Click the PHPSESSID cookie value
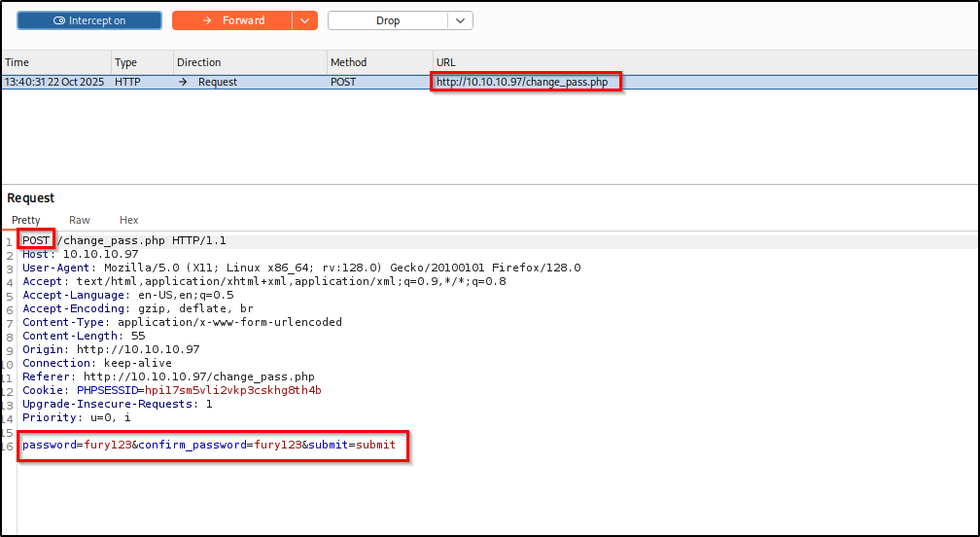Screen dimensions: 980x537 pyautogui.click(x=233, y=391)
